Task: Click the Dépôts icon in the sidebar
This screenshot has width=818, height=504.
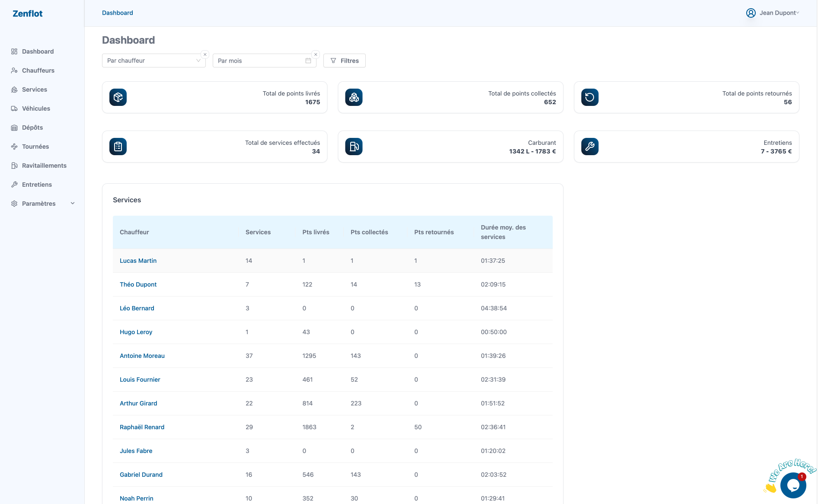Action: 14,128
